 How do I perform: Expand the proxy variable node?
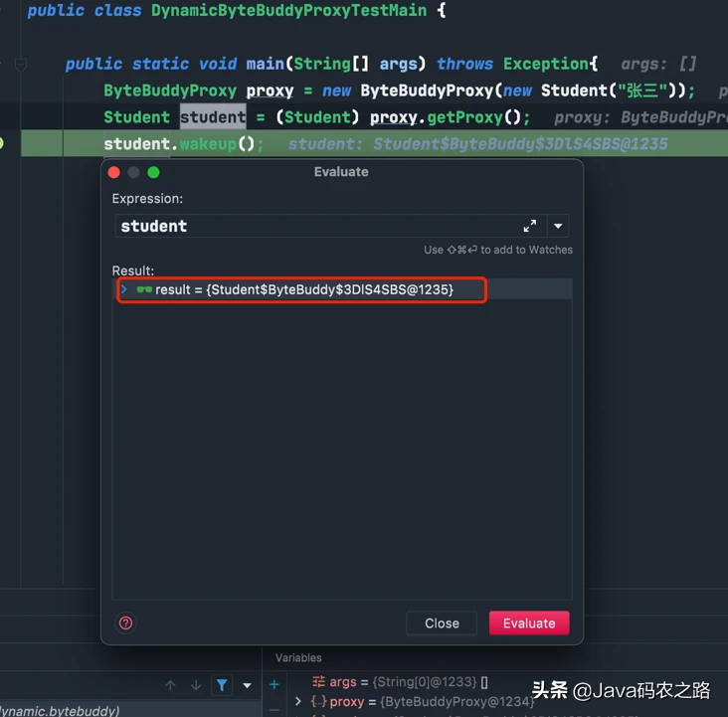[x=298, y=701]
